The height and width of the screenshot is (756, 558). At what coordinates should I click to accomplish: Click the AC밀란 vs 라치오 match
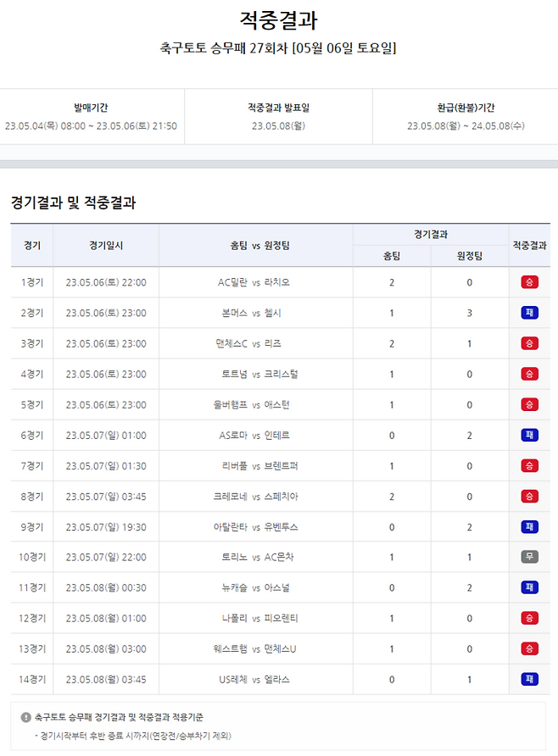pyautogui.click(x=254, y=282)
